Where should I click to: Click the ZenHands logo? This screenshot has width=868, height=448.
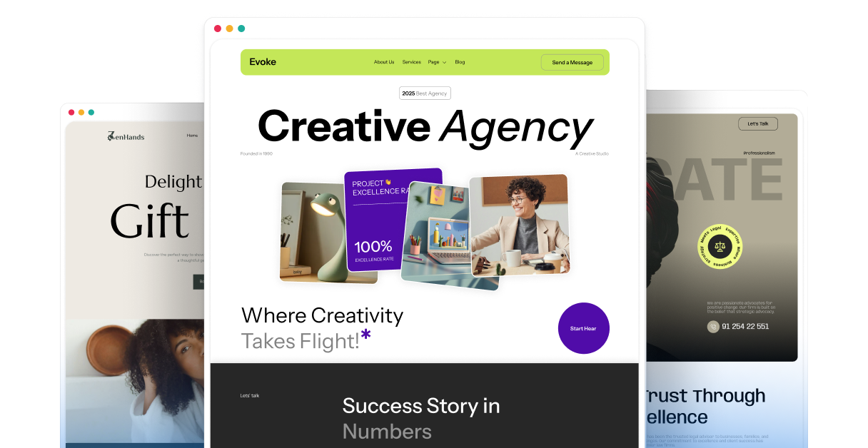(126, 136)
